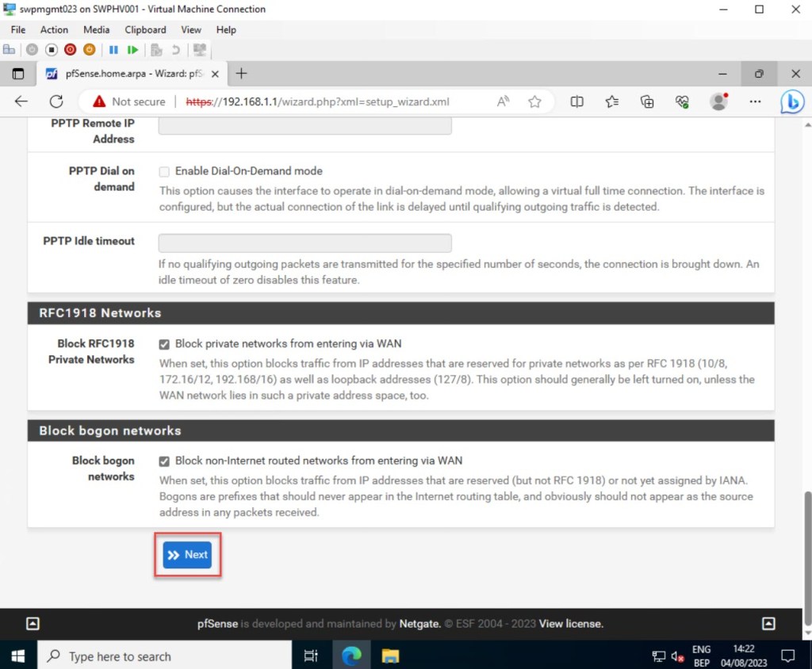Screen dimensions: 812x669
Task: Open the View license link
Action: tap(571, 624)
